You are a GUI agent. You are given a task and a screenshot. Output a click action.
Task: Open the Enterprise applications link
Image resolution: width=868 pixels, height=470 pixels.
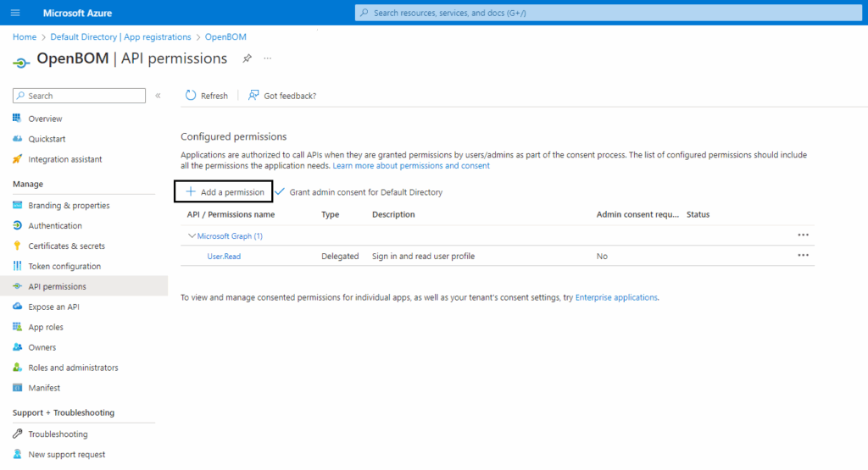[616, 297]
